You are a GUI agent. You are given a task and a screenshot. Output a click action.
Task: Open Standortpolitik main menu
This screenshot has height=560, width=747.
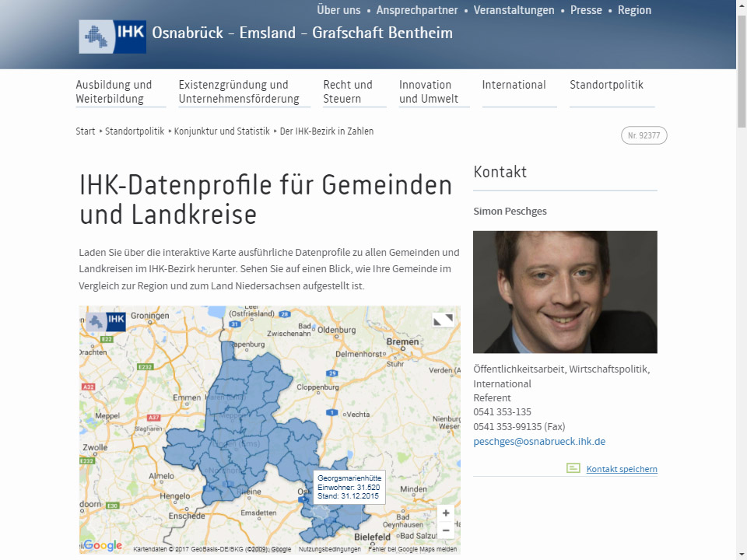tap(612, 92)
